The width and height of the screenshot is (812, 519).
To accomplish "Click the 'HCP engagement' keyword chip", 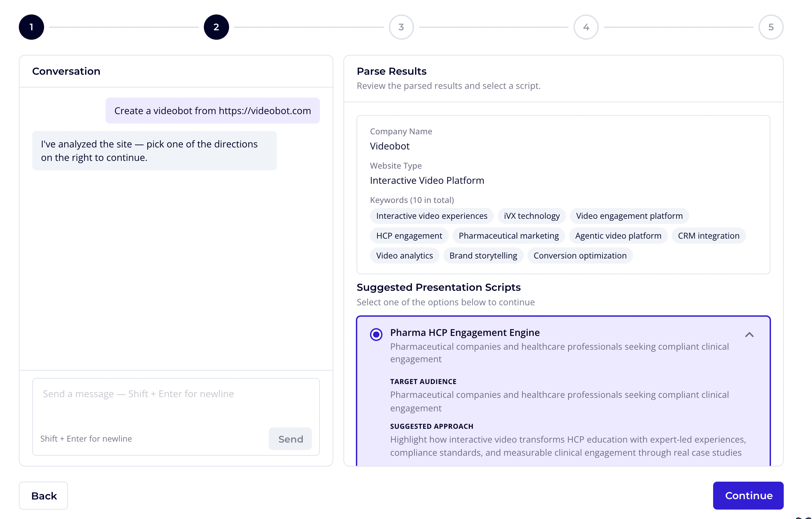I will (x=409, y=236).
